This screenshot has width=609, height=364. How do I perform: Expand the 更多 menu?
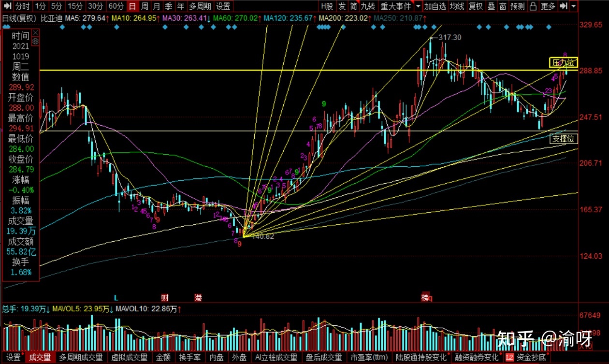[548, 6]
